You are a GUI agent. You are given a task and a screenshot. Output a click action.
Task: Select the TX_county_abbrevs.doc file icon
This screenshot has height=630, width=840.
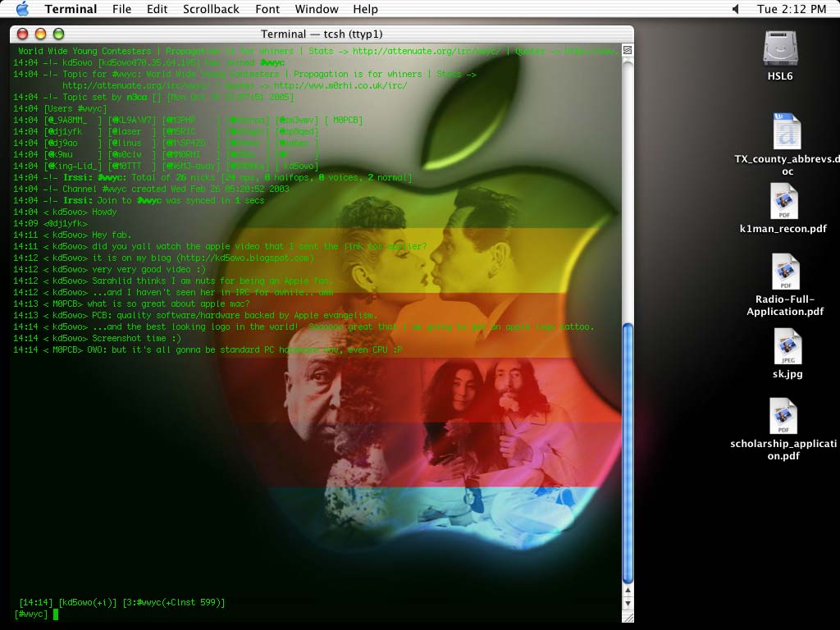coord(787,131)
